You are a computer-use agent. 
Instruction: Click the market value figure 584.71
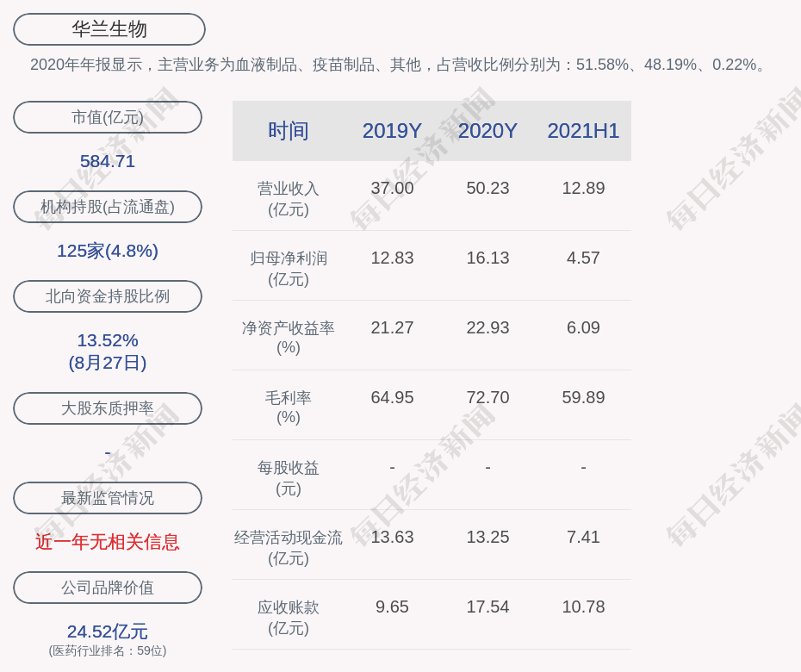pyautogui.click(x=108, y=161)
